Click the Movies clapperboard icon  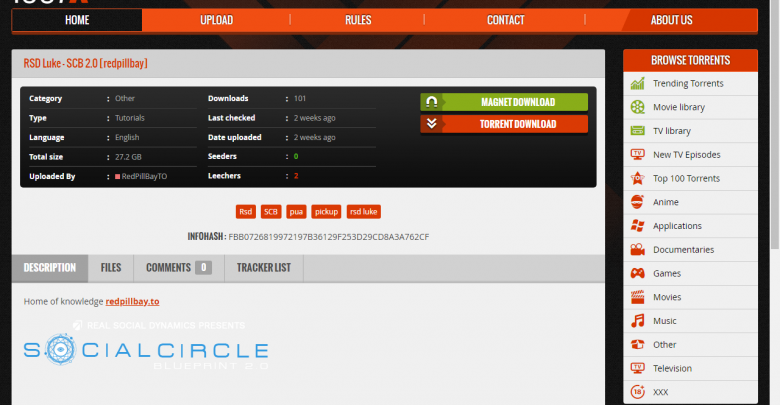pyautogui.click(x=637, y=297)
